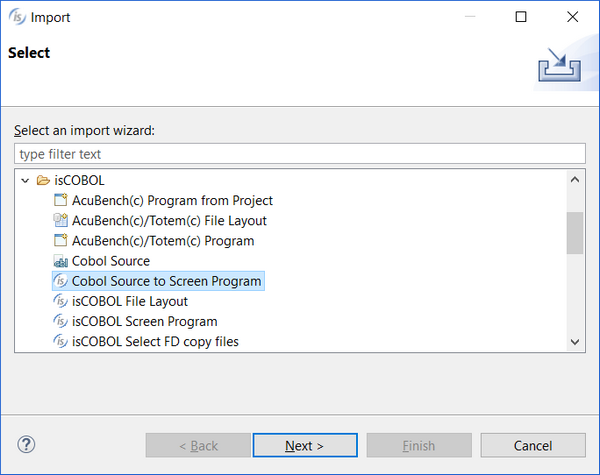Maximize the Import dialog window
This screenshot has width=600, height=475.
(521, 17)
